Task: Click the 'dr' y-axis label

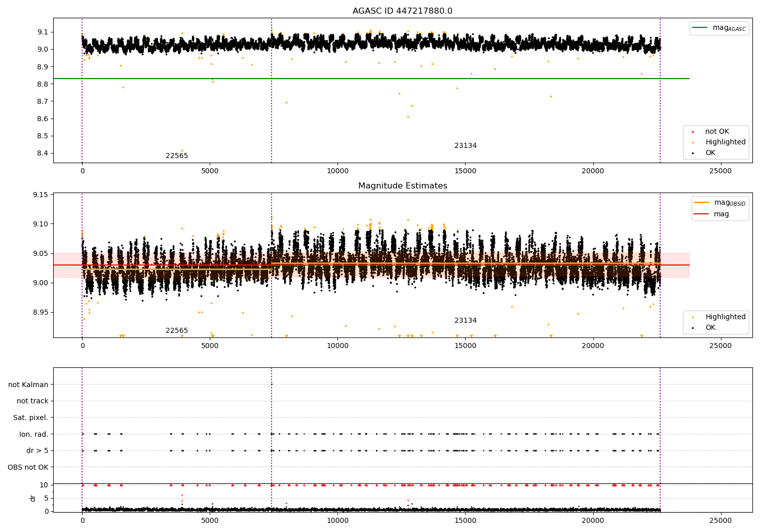Action: pos(33,498)
